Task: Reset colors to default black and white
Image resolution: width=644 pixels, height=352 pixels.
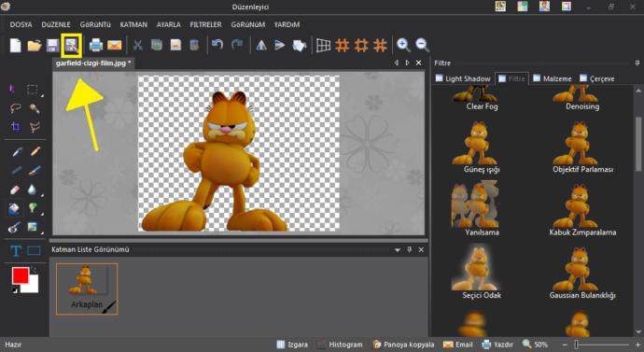Action: coord(14,290)
